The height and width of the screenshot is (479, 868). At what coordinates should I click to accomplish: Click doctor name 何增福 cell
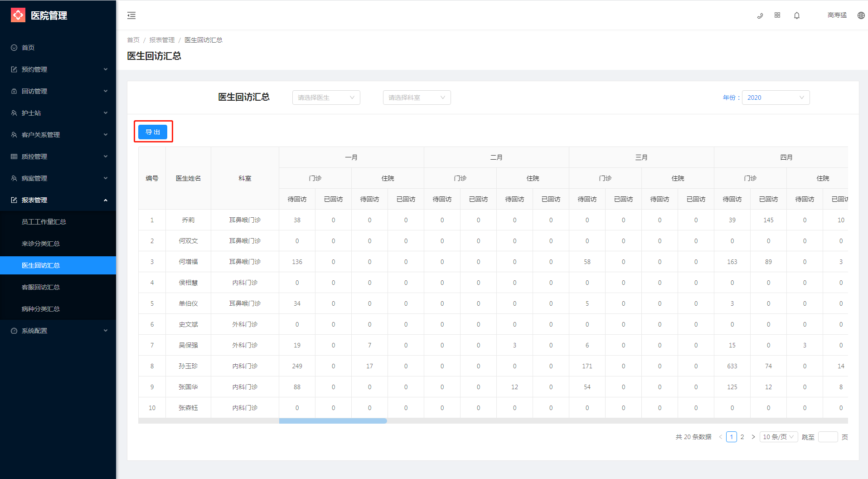[188, 262]
